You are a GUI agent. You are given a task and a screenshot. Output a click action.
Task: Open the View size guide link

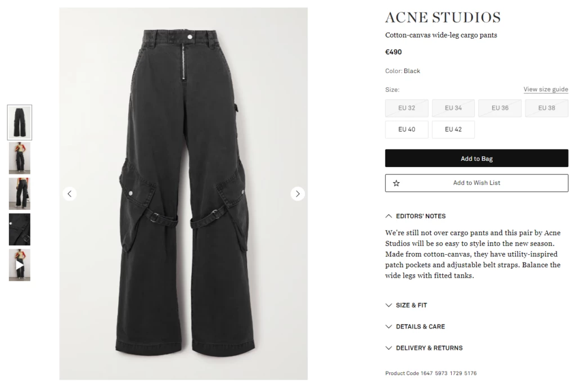pos(546,89)
